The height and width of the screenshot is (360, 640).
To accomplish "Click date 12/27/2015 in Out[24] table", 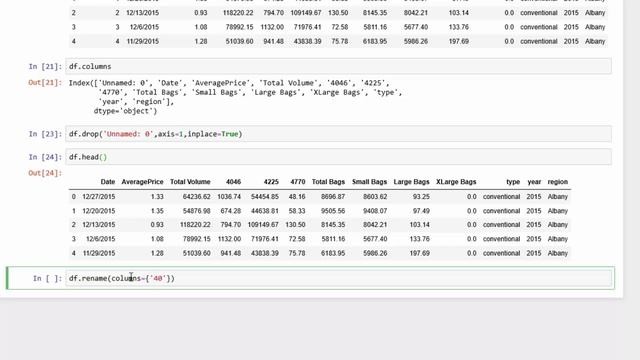I will (99, 197).
